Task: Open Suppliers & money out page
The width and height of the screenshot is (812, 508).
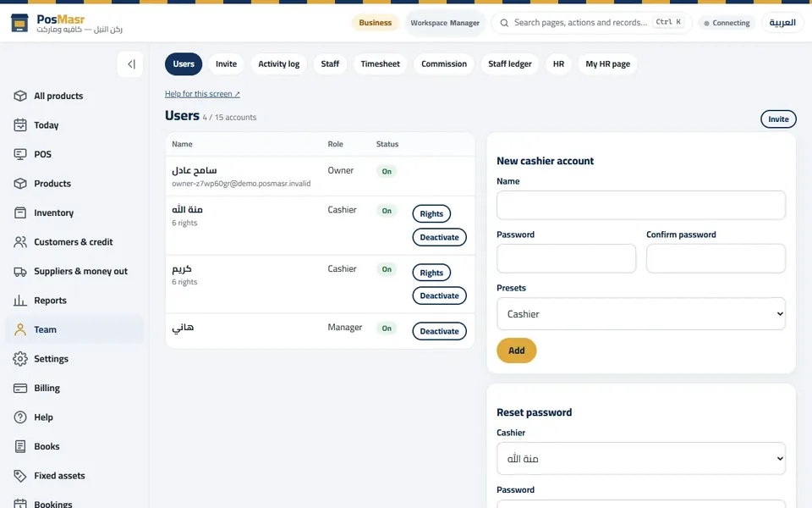Action: (x=74, y=271)
